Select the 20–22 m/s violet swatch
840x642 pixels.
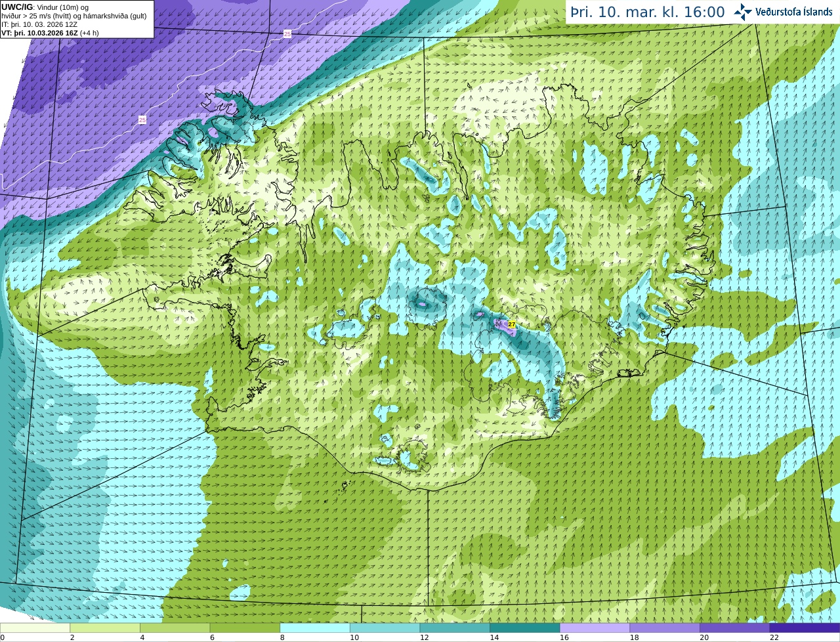pos(735,628)
